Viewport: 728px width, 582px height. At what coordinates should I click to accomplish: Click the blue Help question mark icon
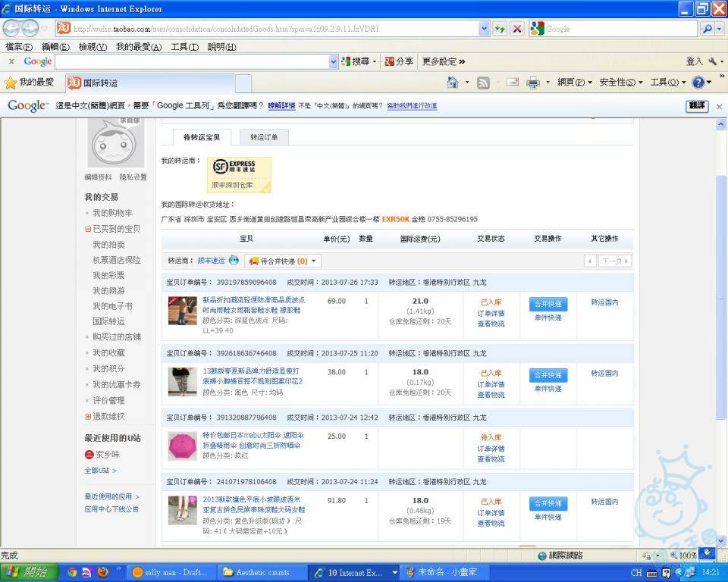click(x=698, y=83)
